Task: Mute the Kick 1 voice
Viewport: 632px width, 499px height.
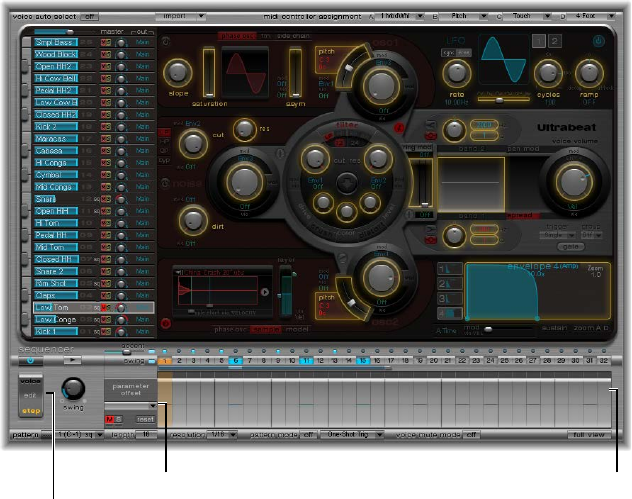Action: 103,331
